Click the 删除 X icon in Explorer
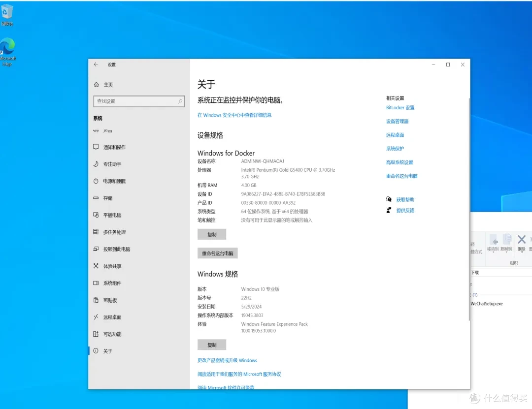Screen dimensions: 532x409 [522, 239]
